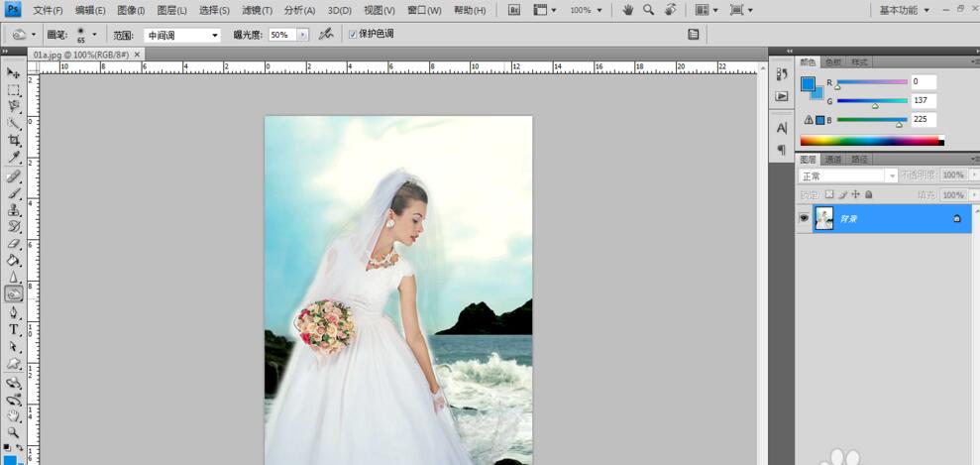Screen dimensions: 980x465
Task: Hide the 背景 layer using eye icon
Action: 804,218
